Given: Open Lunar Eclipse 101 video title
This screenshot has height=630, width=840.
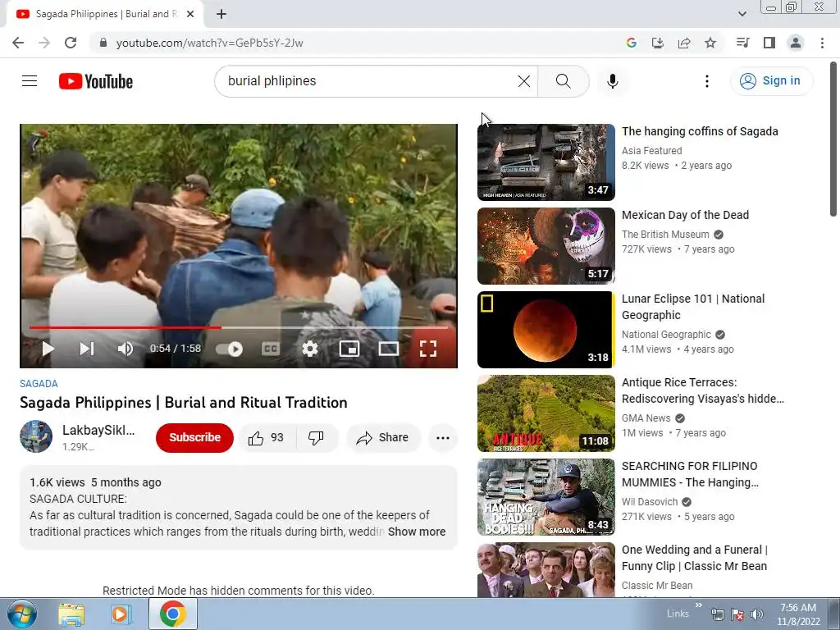Looking at the screenshot, I should click(693, 307).
